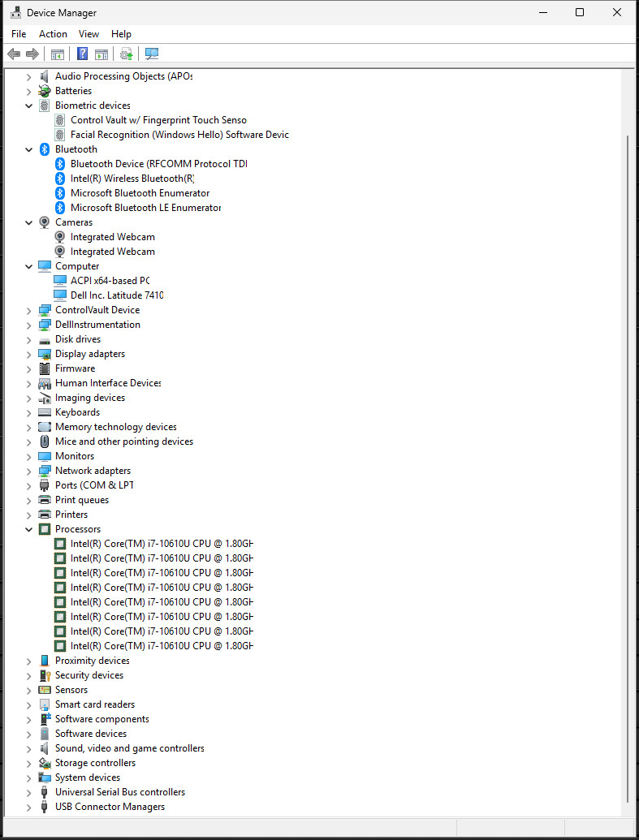Select the DellInstrumentation category label
Image resolution: width=639 pixels, height=840 pixels.
pos(97,325)
